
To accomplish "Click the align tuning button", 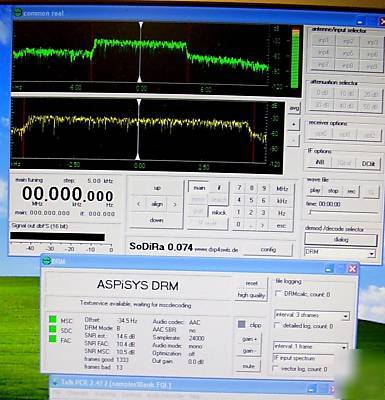I will [x=157, y=204].
